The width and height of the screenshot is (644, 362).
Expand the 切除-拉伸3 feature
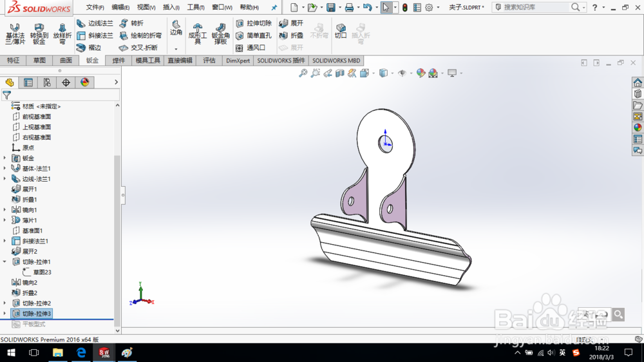5,314
